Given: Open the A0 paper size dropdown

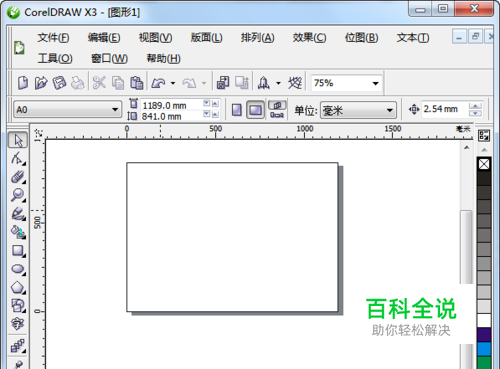Looking at the screenshot, I should (115, 110).
